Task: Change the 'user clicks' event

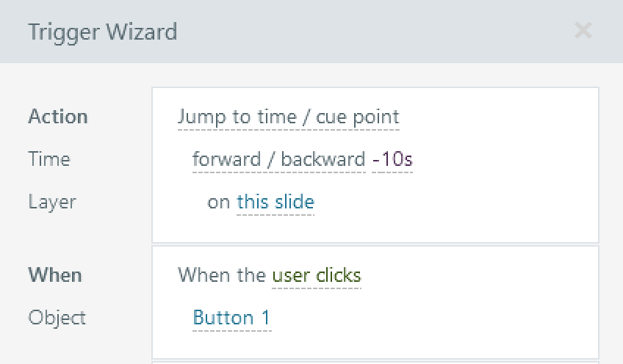Action: coord(317,275)
